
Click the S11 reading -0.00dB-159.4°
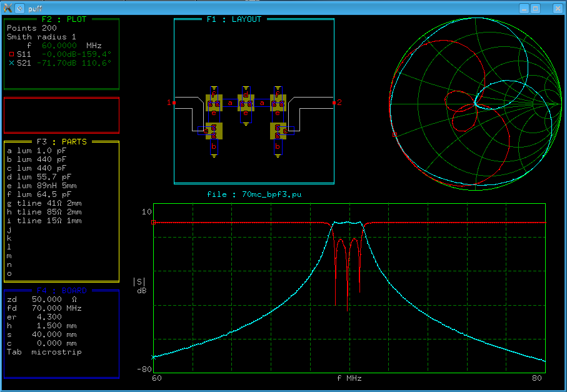[76, 54]
